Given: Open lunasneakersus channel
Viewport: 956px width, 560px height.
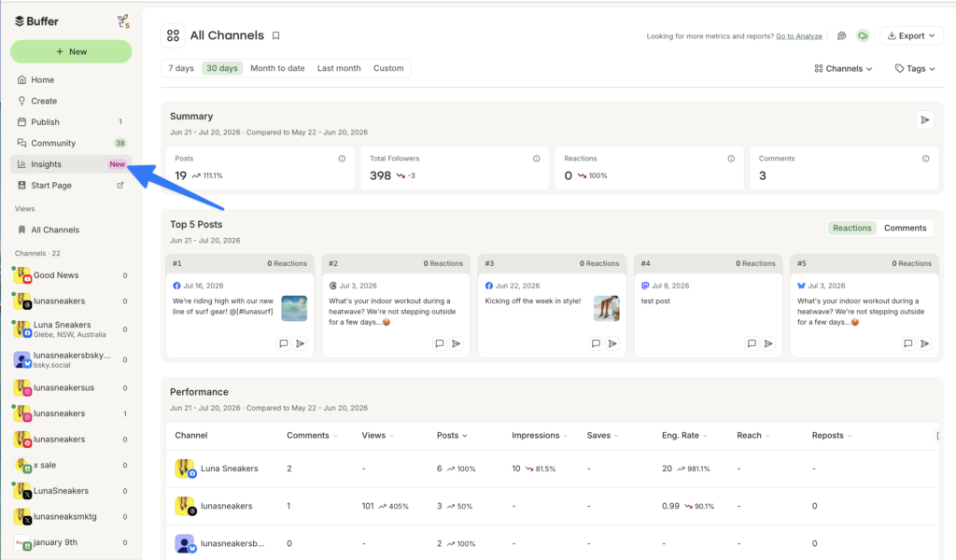Looking at the screenshot, I should tap(71, 387).
